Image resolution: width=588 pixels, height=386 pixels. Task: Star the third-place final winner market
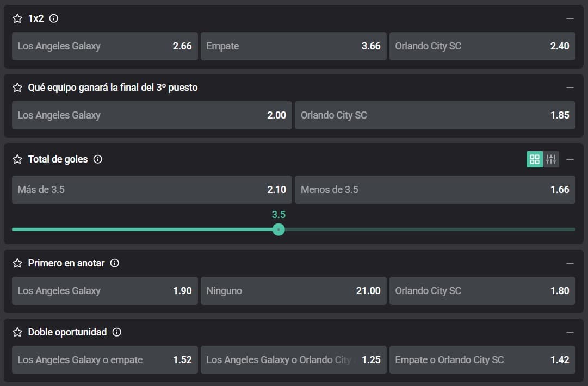[x=17, y=88]
